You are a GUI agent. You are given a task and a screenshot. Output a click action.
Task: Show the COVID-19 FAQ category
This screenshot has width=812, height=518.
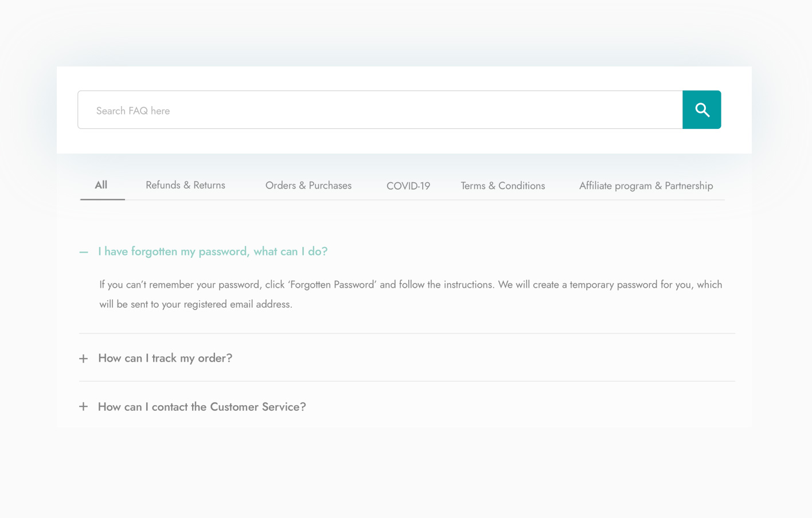(408, 186)
